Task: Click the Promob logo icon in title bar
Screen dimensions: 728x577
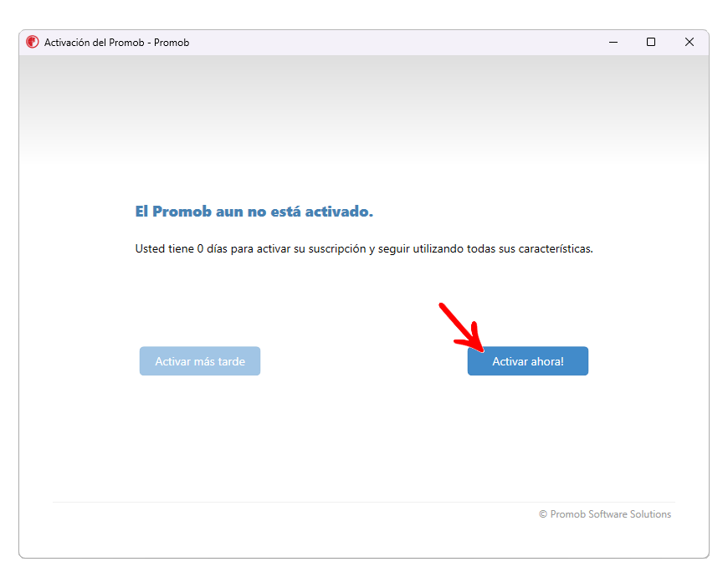Action: click(33, 42)
